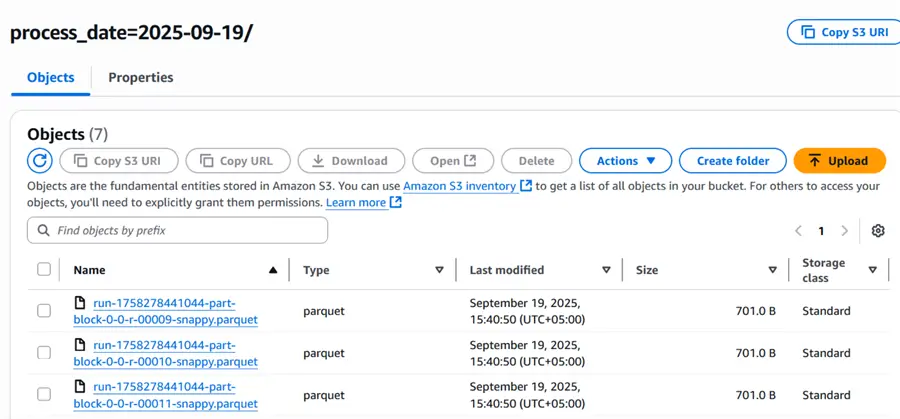Open the Learn more link
The height and width of the screenshot is (419, 900).
pyautogui.click(x=356, y=203)
